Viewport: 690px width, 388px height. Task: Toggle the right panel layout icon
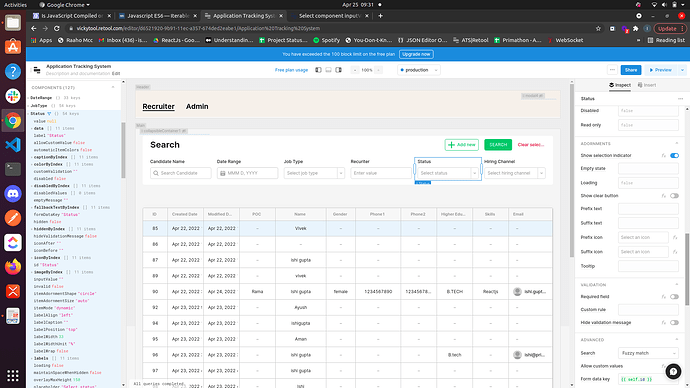click(338, 70)
